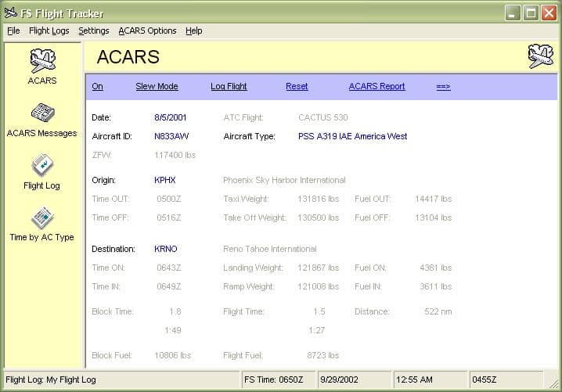
Task: Click the Origin field KPHX
Action: (x=165, y=180)
